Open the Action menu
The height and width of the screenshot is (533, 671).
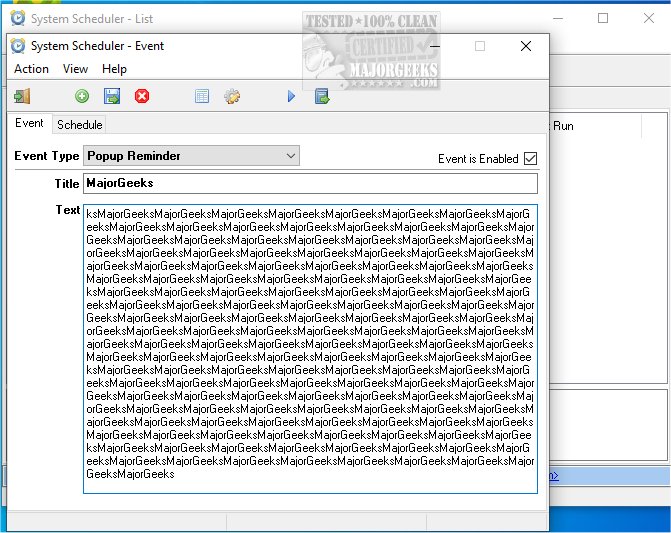pyautogui.click(x=31, y=69)
